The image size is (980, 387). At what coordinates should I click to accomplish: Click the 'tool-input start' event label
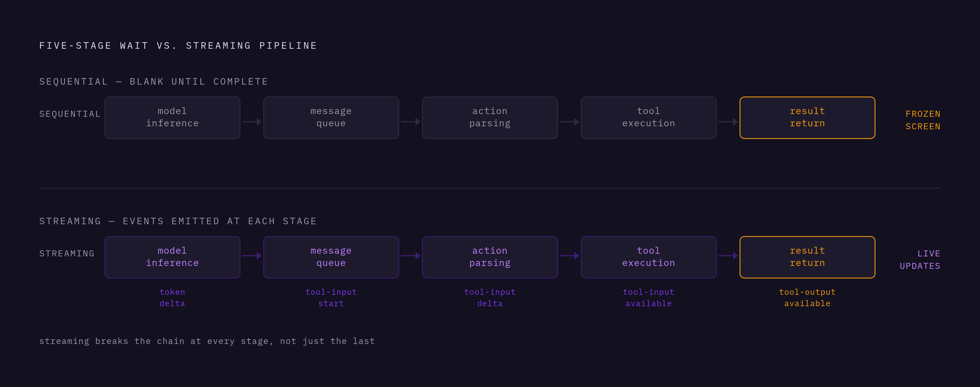[331, 298]
